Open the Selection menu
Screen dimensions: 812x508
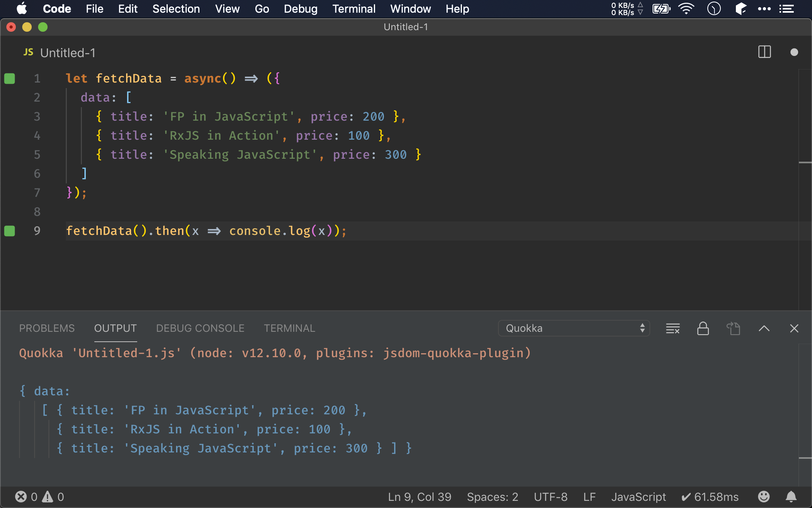(176, 9)
